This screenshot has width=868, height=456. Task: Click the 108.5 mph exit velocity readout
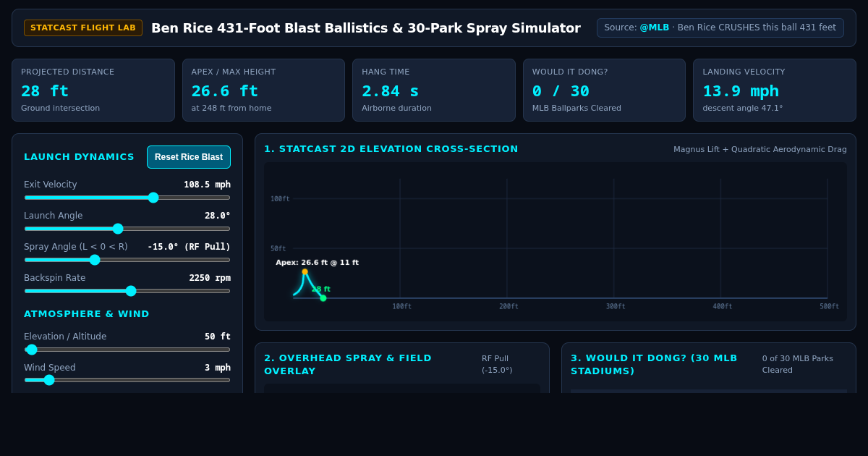tap(207, 185)
